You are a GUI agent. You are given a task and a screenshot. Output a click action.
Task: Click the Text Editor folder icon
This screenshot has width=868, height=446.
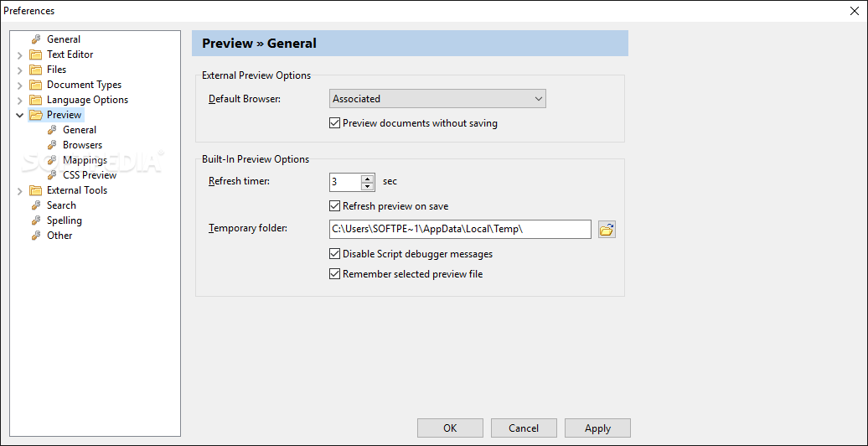(x=36, y=54)
